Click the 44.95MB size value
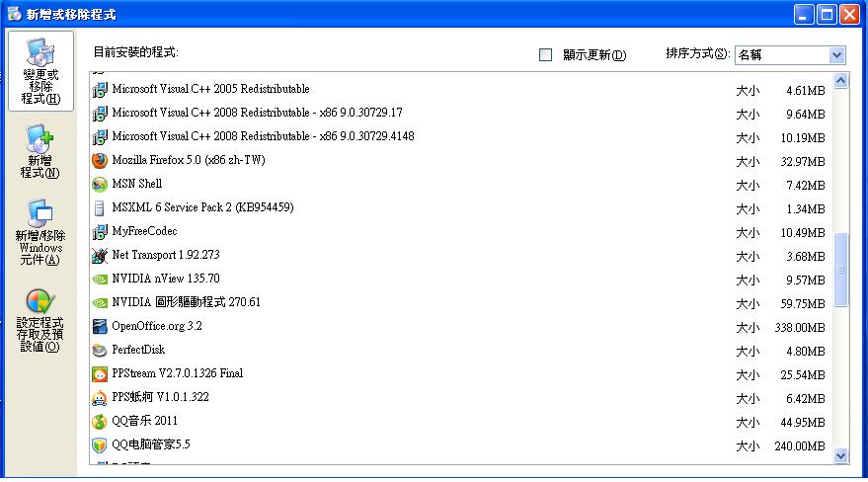Viewport: 868px width, 482px height. pos(803,423)
